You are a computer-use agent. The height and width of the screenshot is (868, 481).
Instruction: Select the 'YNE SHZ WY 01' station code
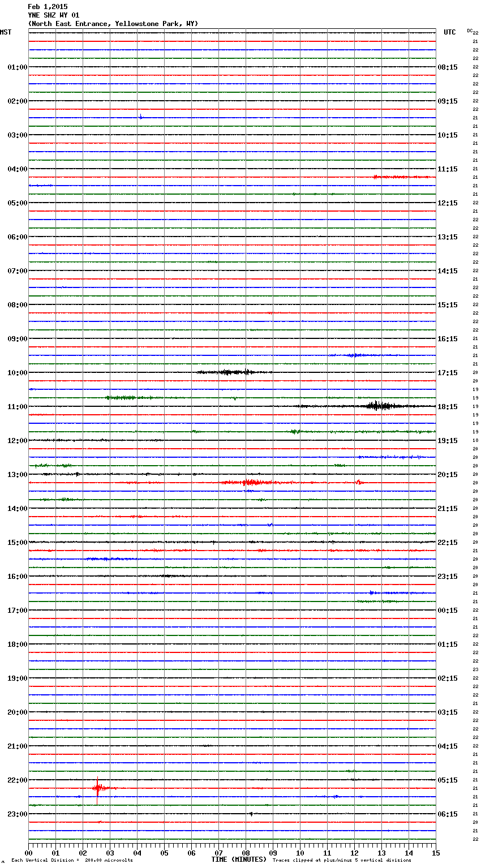coord(54,15)
